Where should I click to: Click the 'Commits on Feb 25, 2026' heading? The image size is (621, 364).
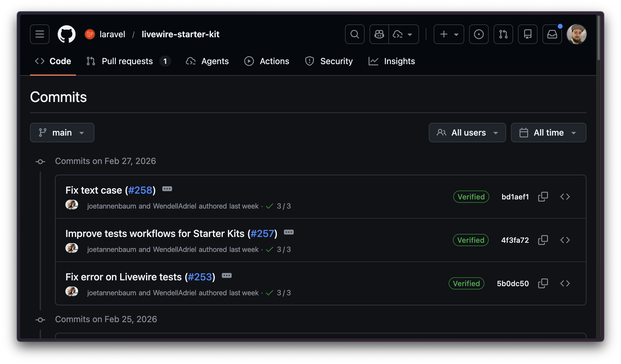pyautogui.click(x=106, y=319)
